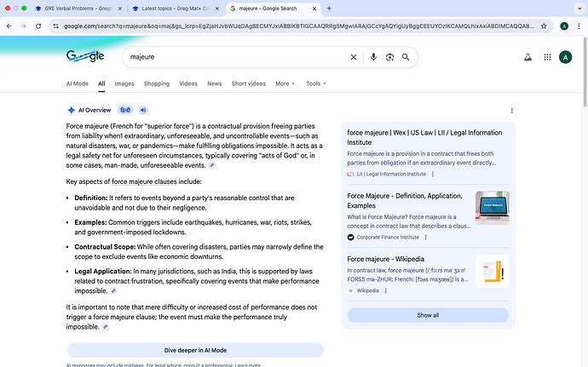Click the Google logo

tap(85, 56)
